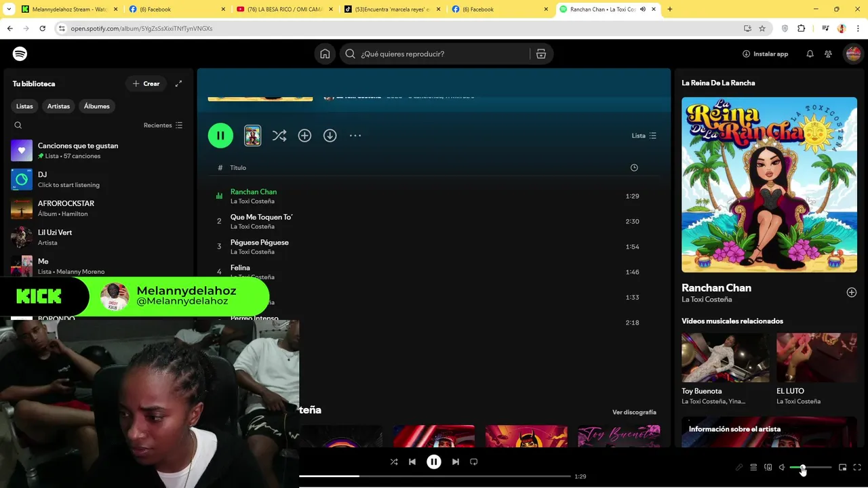Open the friends activity icon
Screen dimensions: 868x488
pos(828,54)
